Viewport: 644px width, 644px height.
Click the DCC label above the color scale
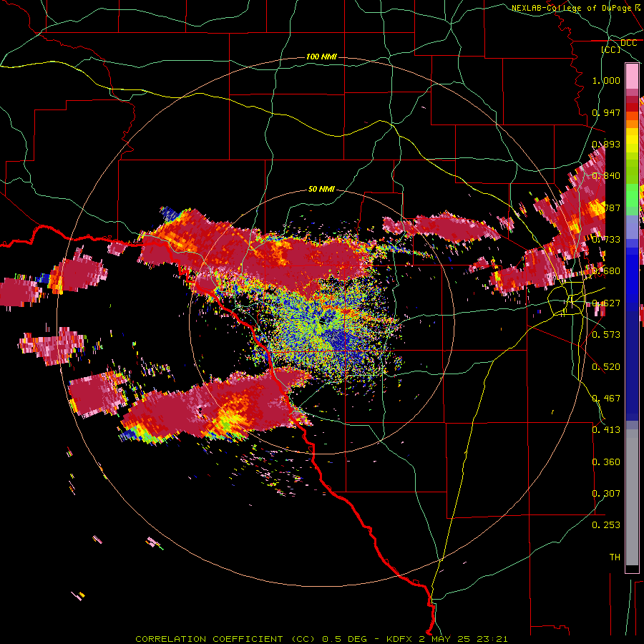(x=628, y=43)
